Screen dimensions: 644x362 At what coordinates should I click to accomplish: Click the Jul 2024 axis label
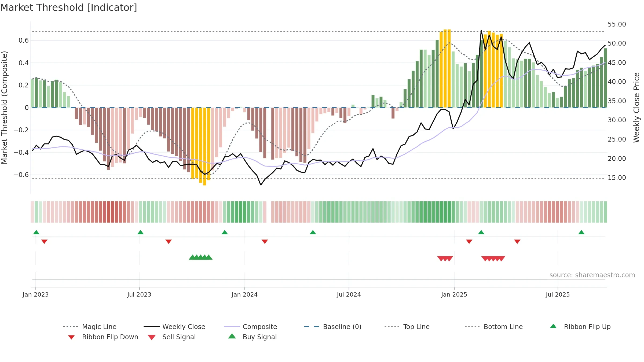click(349, 295)
